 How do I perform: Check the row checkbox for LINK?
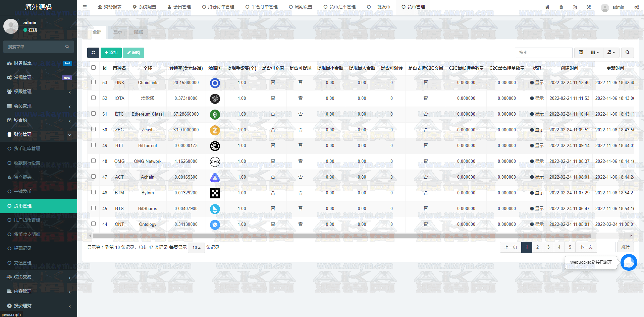point(94,82)
